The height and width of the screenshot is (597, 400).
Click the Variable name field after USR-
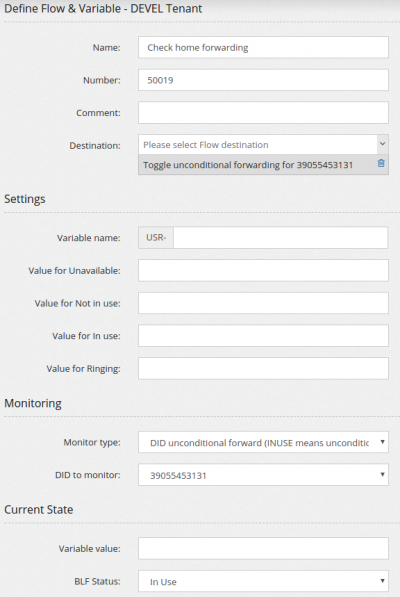(280, 238)
